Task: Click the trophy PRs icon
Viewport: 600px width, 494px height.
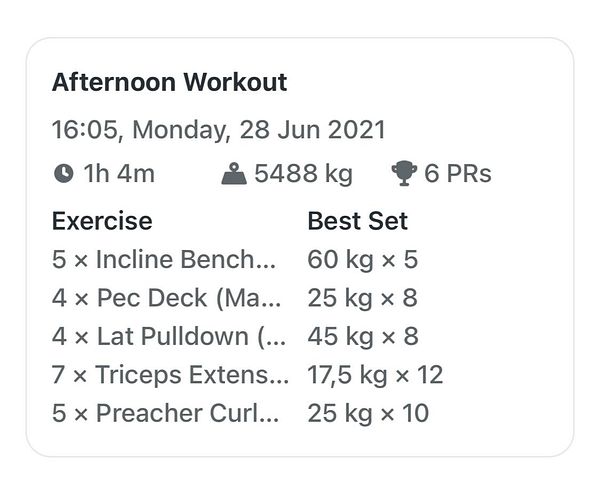Action: click(x=404, y=174)
